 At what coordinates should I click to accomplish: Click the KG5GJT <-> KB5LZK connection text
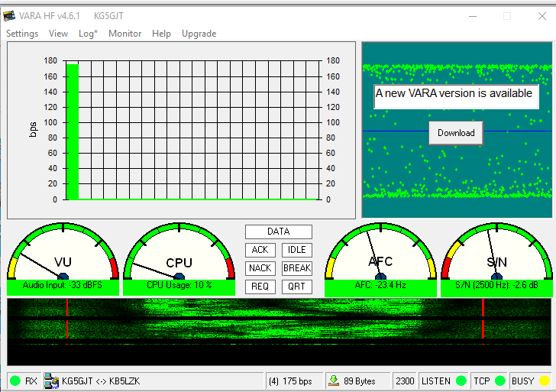[x=101, y=381]
